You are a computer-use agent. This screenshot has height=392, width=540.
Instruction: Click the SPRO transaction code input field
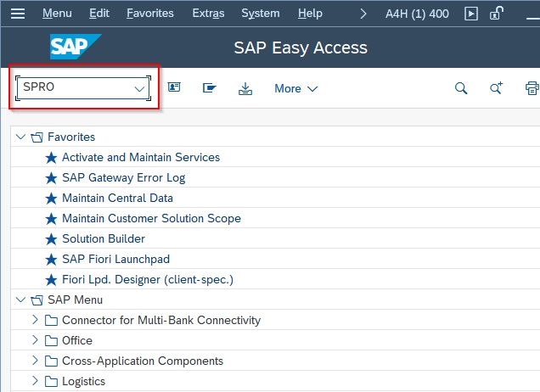(74, 88)
